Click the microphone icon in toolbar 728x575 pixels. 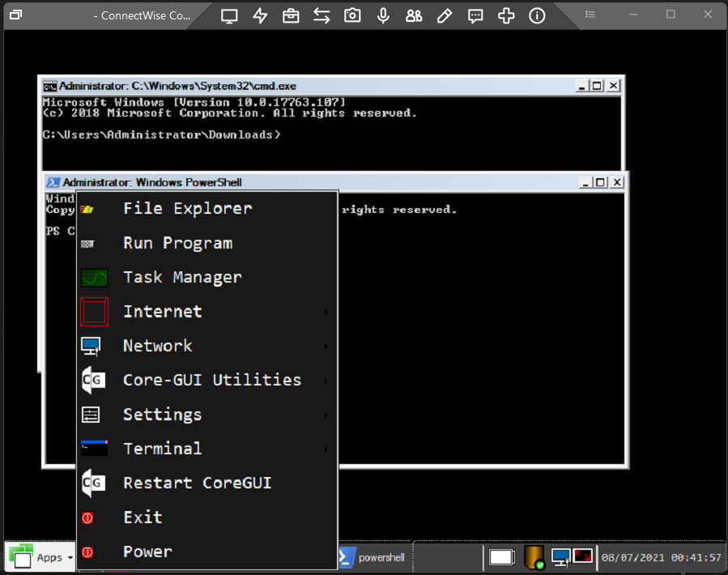[383, 15]
